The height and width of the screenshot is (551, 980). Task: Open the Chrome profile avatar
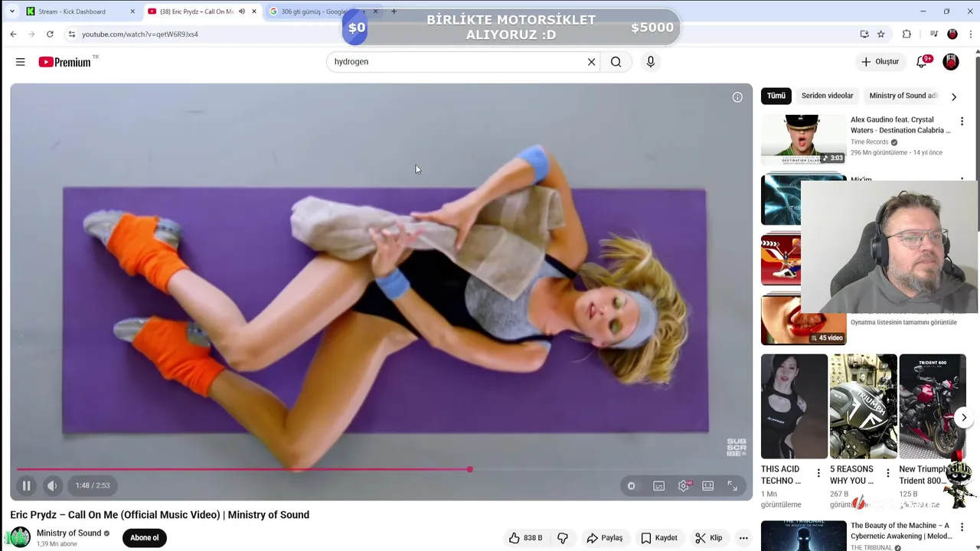pos(952,34)
